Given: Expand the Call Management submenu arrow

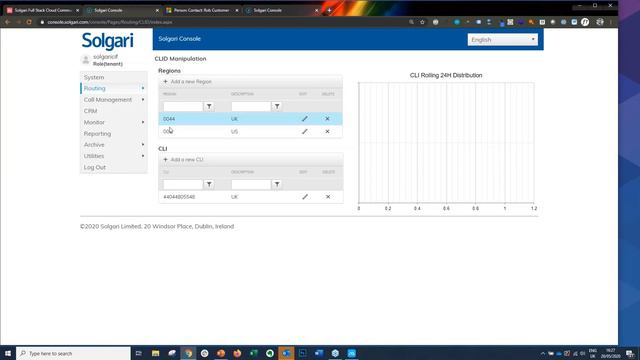Looking at the screenshot, I should point(143,100).
